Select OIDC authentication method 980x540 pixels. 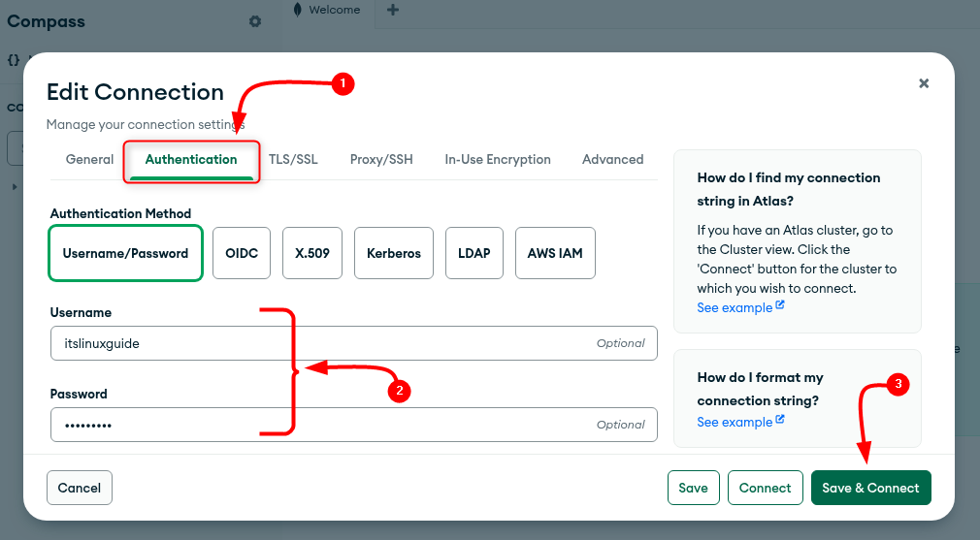(x=242, y=253)
